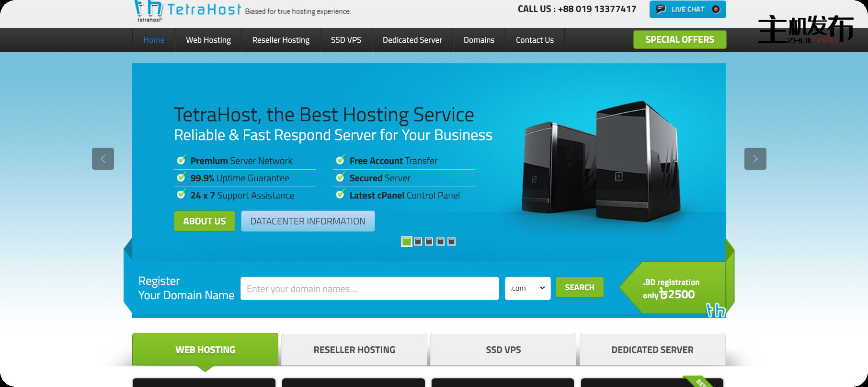Select the SSD VPS plans tab

[503, 350]
